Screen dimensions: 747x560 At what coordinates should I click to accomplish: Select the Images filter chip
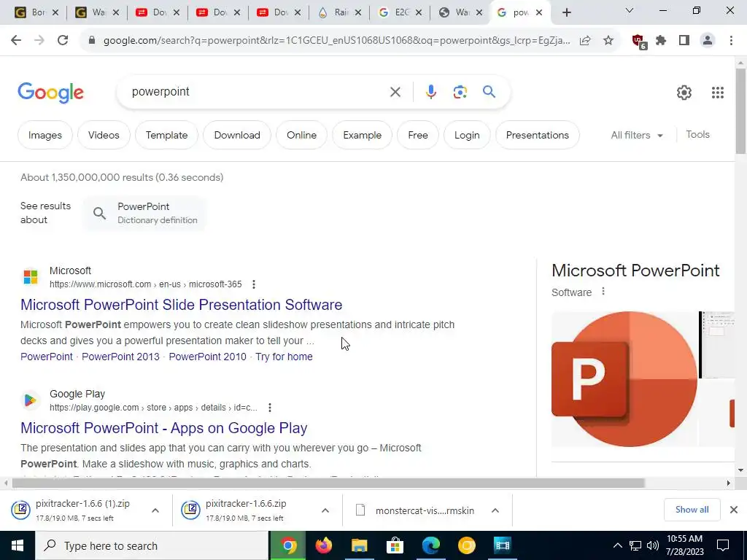(x=44, y=135)
